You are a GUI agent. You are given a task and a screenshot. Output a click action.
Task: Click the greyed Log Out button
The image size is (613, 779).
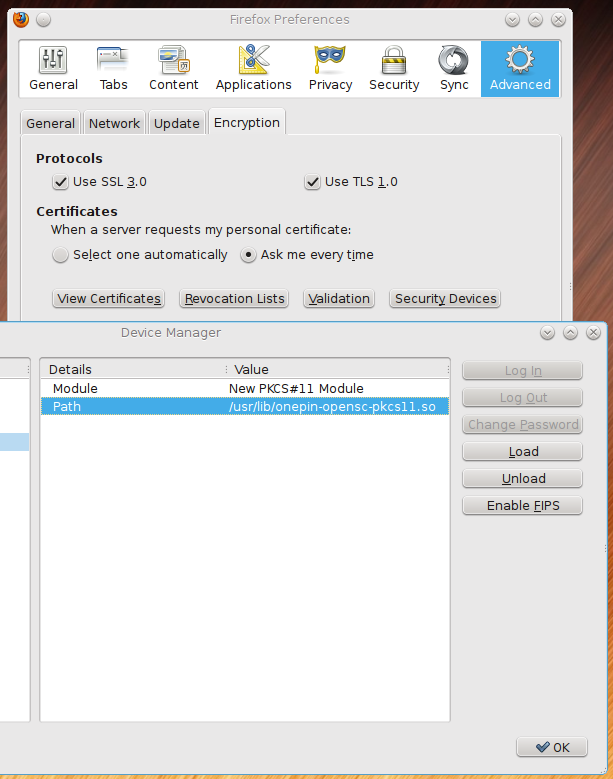pos(523,397)
